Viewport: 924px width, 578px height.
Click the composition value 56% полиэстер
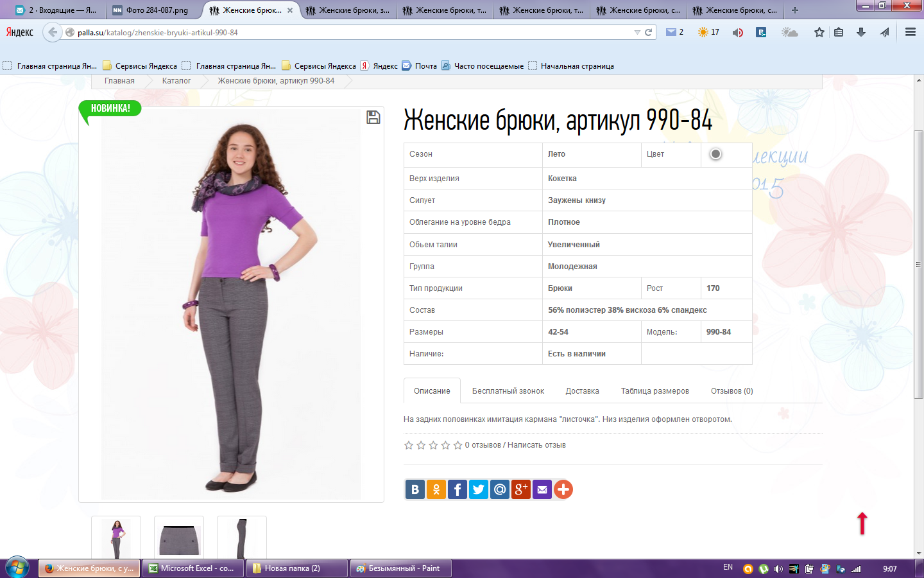tap(628, 310)
